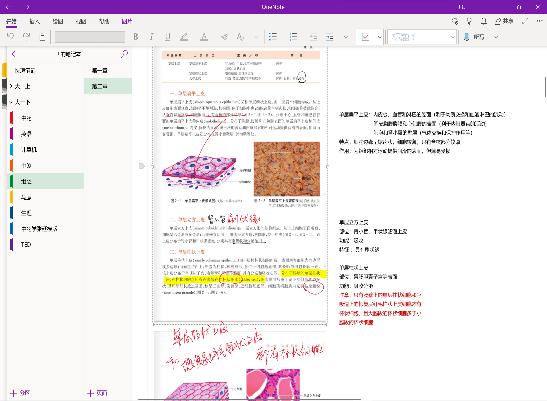Clear formatting with the eraser icon
The height and width of the screenshot is (401, 547).
pyautogui.click(x=224, y=37)
